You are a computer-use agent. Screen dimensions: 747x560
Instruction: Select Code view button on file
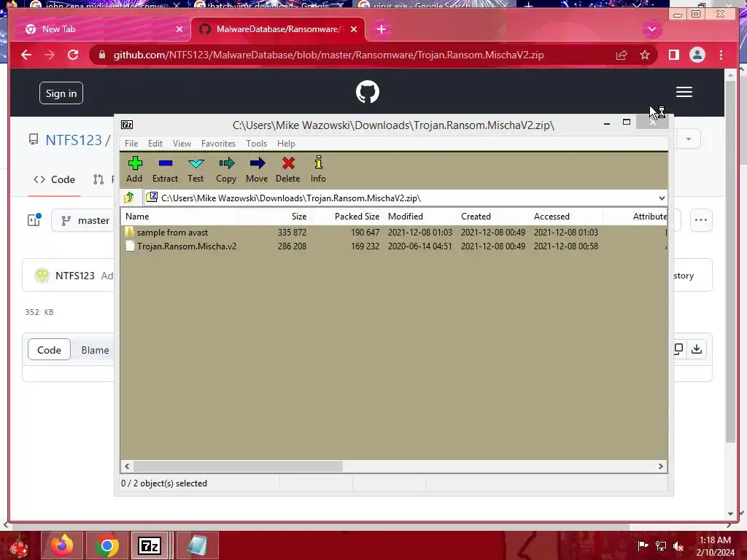tap(49, 350)
